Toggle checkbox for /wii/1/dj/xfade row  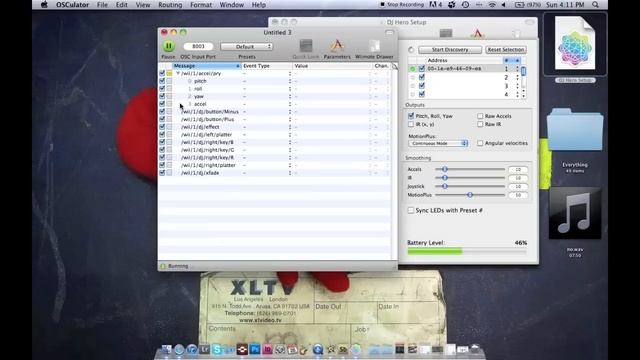[x=162, y=173]
